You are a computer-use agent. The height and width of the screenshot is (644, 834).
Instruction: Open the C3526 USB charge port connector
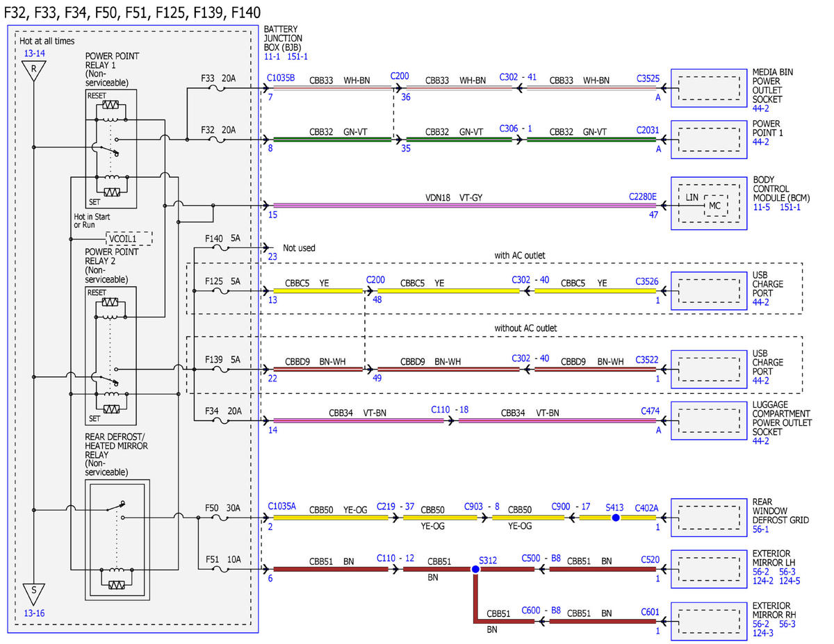pyautogui.click(x=647, y=282)
